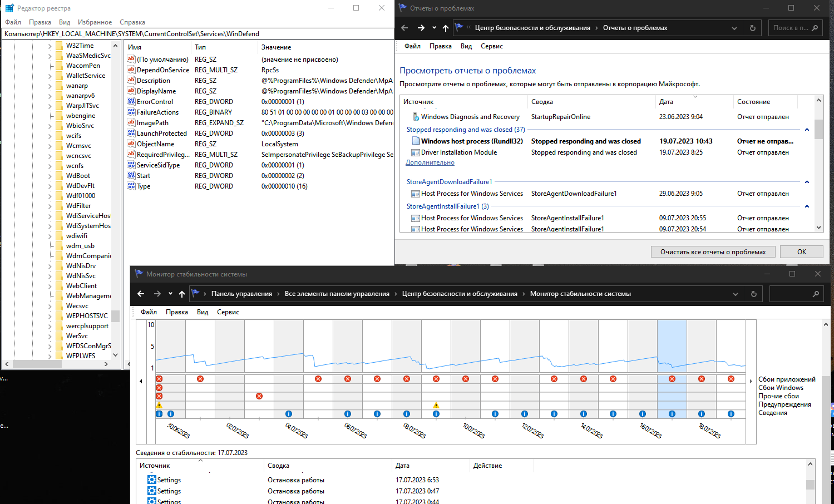Click OK in Problem Reports window
Screen dimensions: 834x504
tap(802, 252)
